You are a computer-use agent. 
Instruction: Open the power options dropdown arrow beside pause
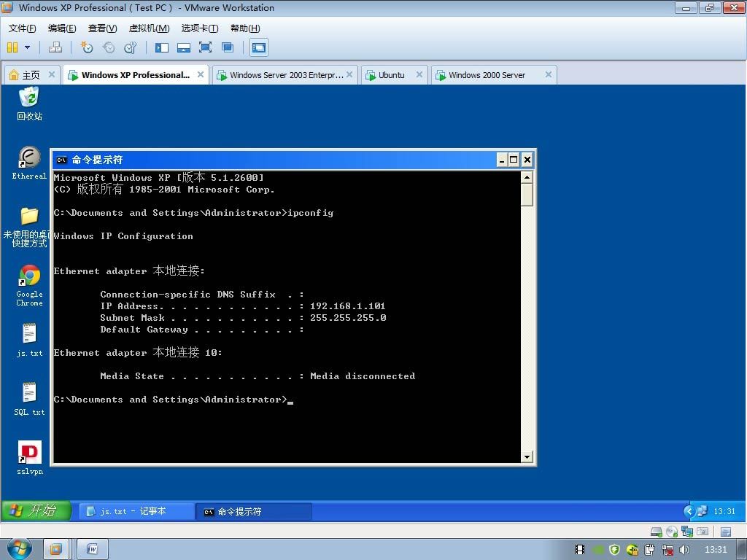click(27, 47)
